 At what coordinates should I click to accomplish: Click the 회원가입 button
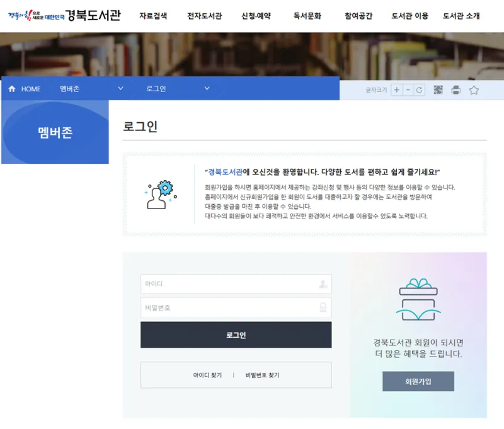coord(418,382)
